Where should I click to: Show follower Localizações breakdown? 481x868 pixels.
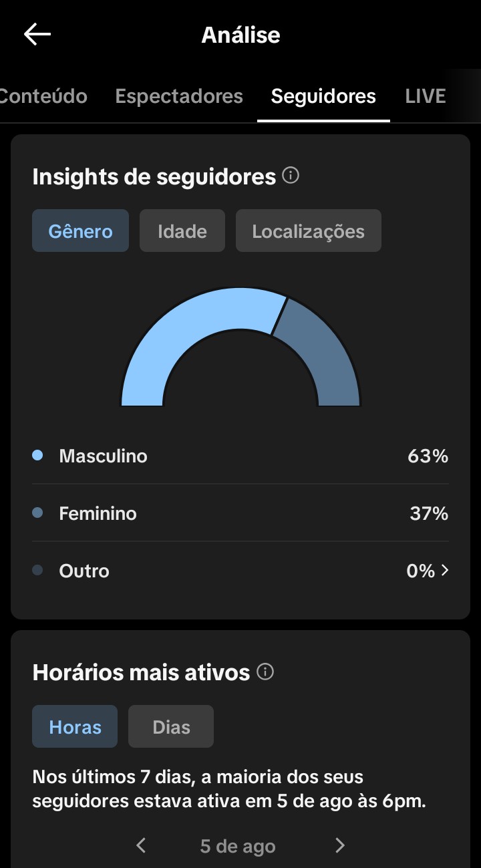(x=309, y=231)
